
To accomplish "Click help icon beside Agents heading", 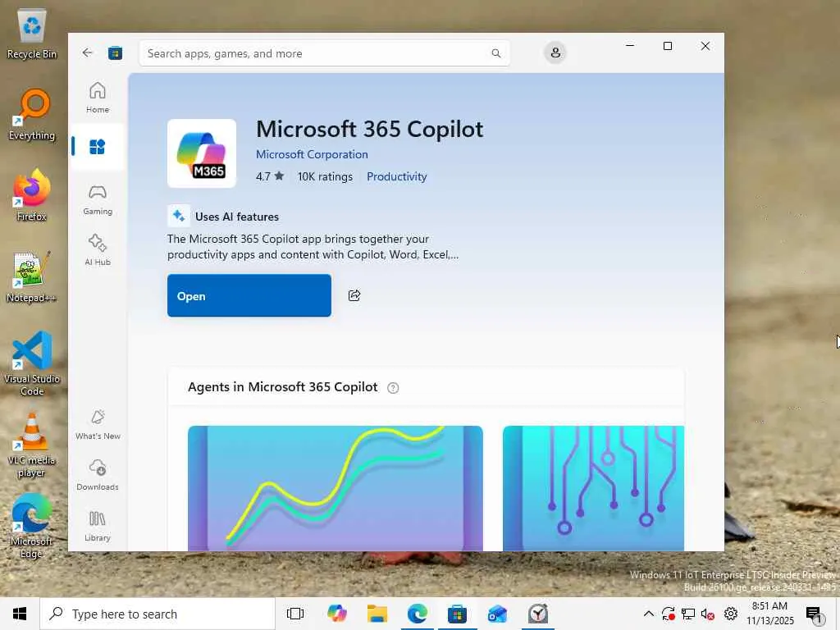I will click(393, 388).
